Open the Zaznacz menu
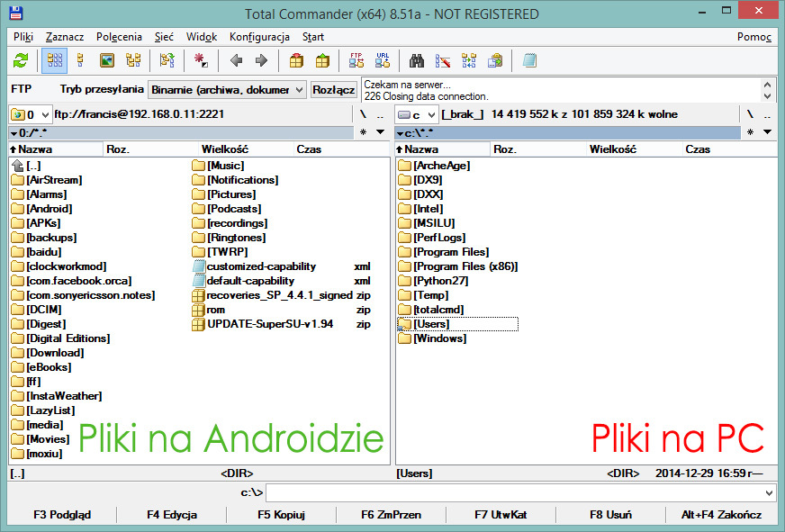Screen dimensions: 785x532 [65, 37]
